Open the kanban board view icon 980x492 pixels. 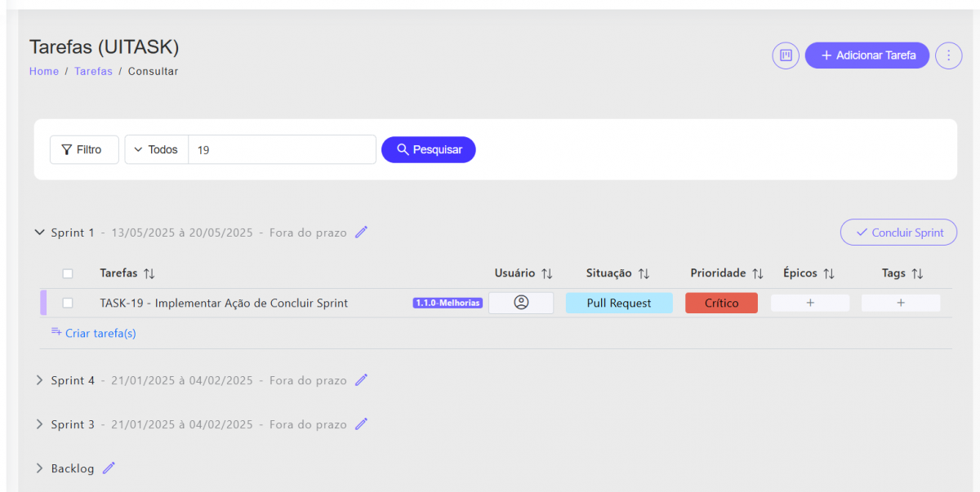[x=786, y=55]
